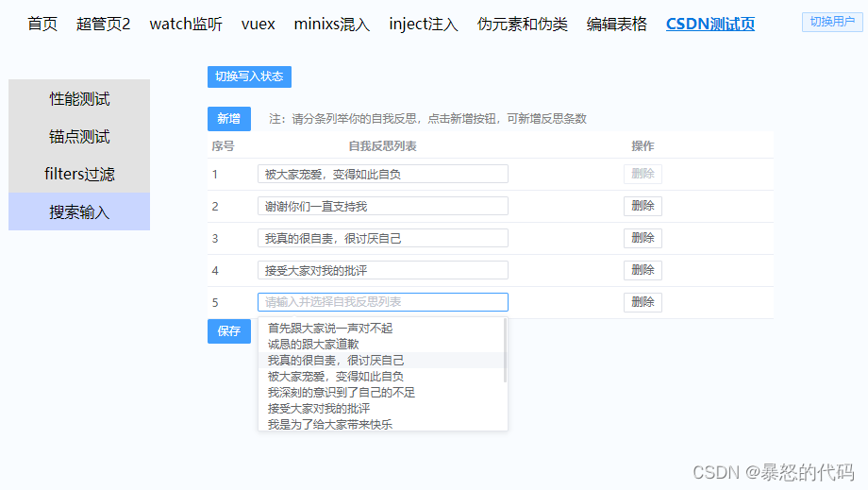The image size is (868, 490).
Task: Click the suggestion list scrollbar thumb
Action: [x=506, y=350]
